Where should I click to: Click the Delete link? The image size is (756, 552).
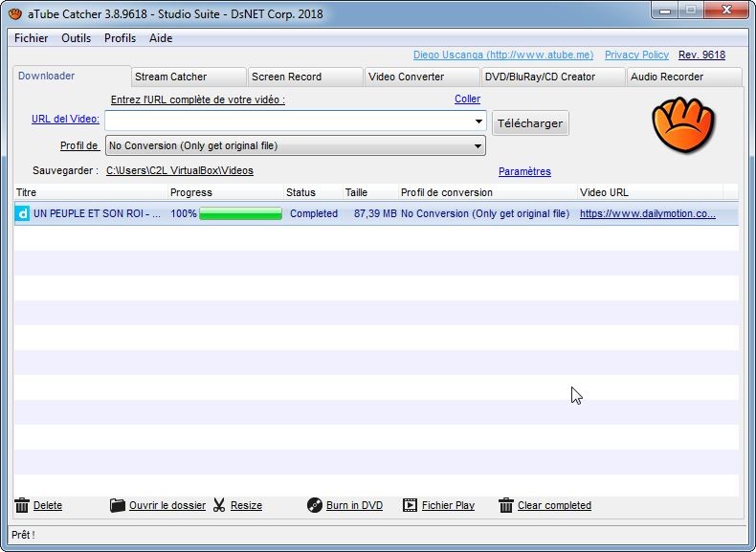coord(48,505)
